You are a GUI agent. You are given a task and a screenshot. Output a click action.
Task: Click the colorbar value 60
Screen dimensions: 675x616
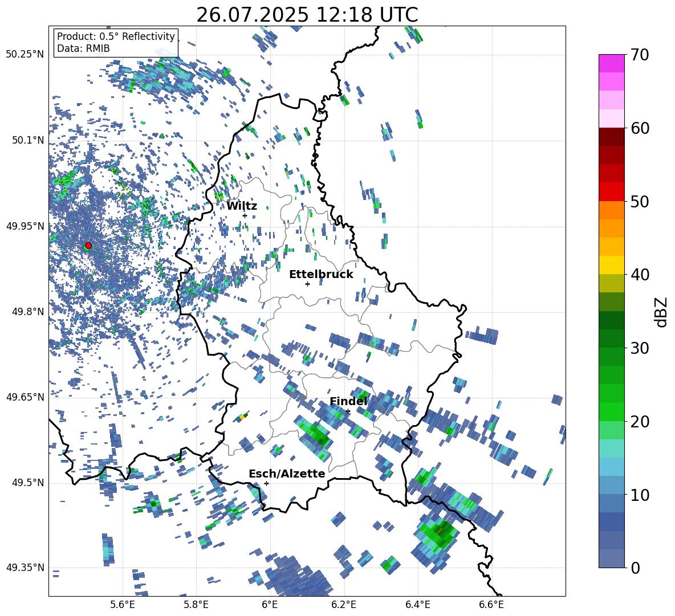click(640, 128)
